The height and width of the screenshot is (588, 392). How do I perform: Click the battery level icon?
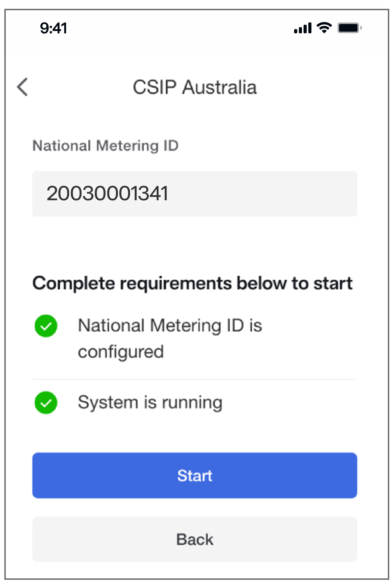point(350,28)
